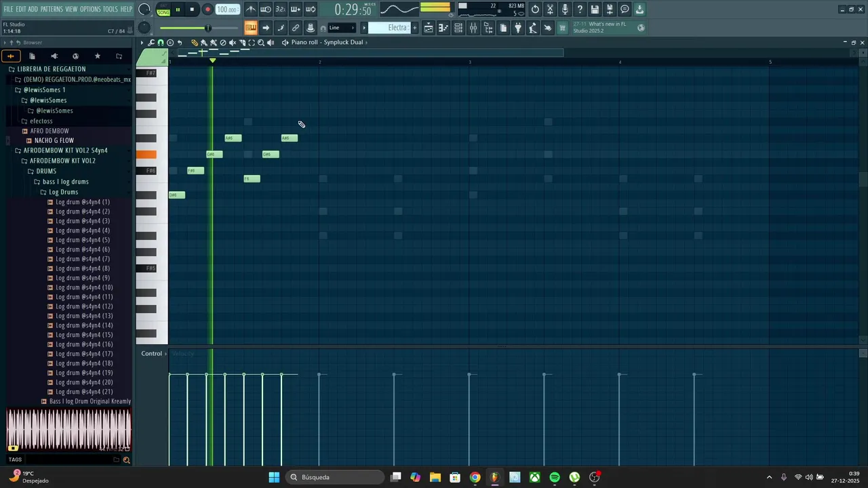This screenshot has height=488, width=868.
Task: Select sample Log drum @s4yn4 (12)
Action: [84, 306]
